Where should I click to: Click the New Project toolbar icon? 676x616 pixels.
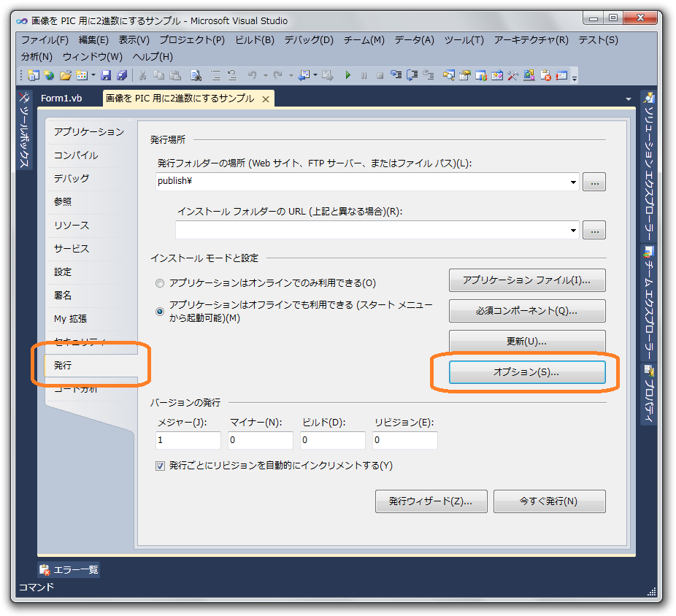(33, 75)
